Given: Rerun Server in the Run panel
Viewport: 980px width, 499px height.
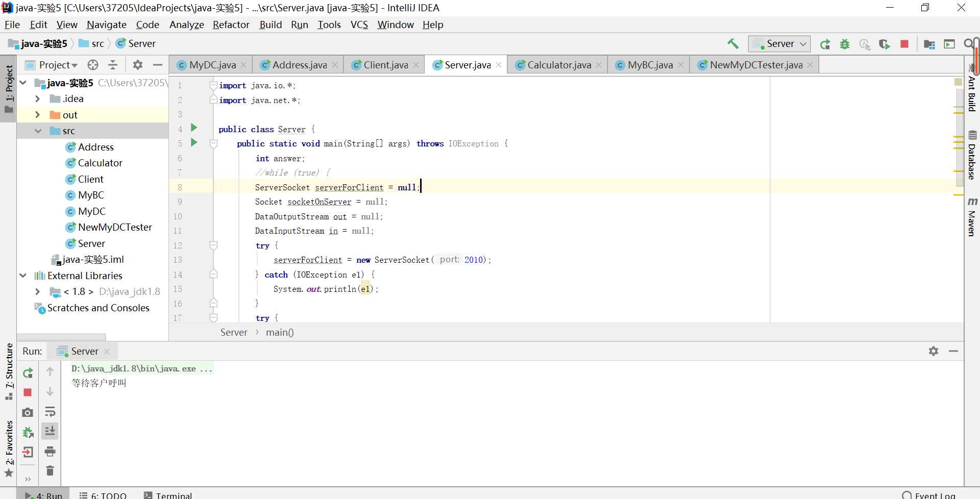Looking at the screenshot, I should 28,373.
